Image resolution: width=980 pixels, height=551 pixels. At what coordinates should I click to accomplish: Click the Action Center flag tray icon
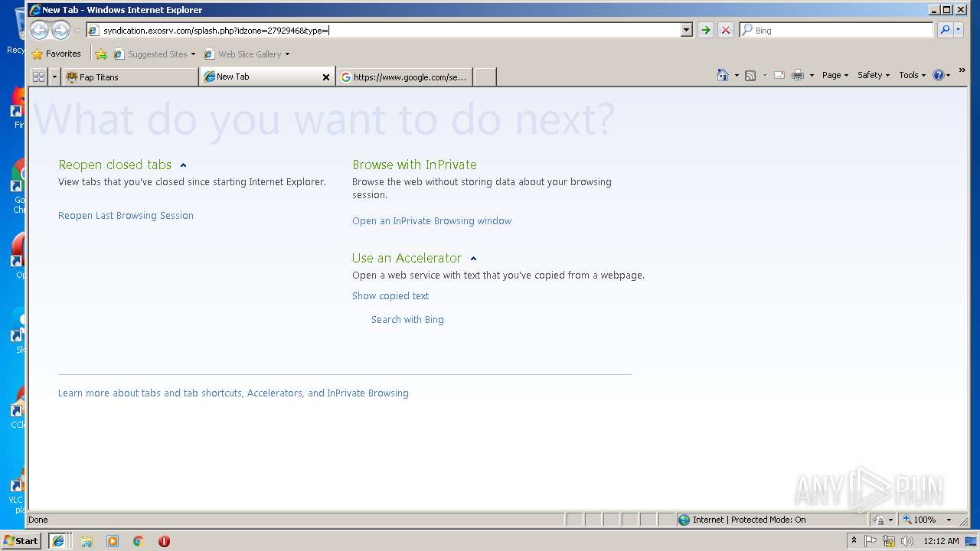(871, 541)
